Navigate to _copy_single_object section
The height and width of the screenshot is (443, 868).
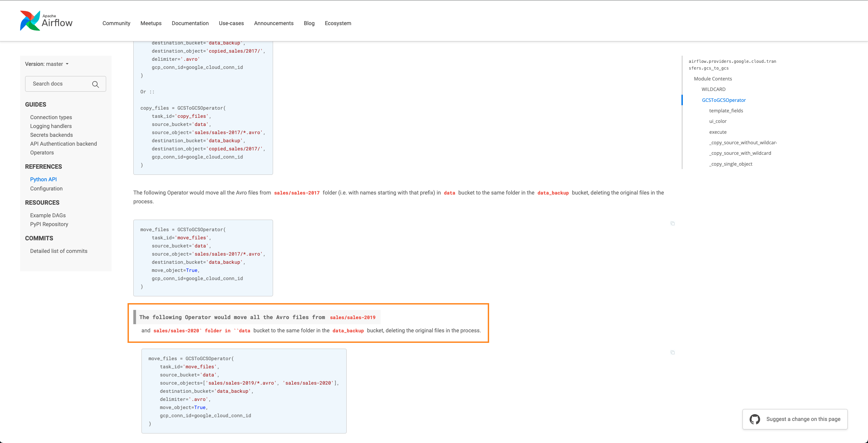coord(730,164)
